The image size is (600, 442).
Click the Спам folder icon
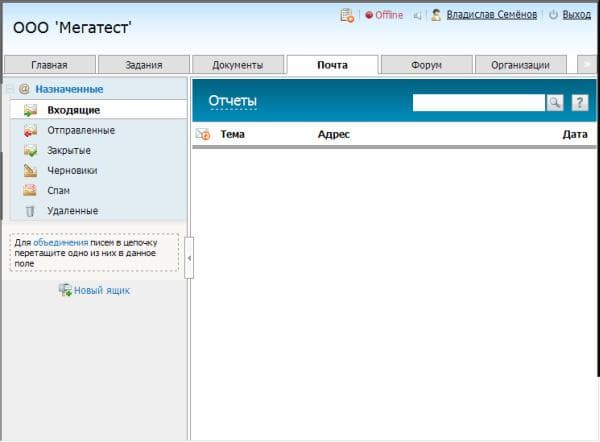point(30,191)
